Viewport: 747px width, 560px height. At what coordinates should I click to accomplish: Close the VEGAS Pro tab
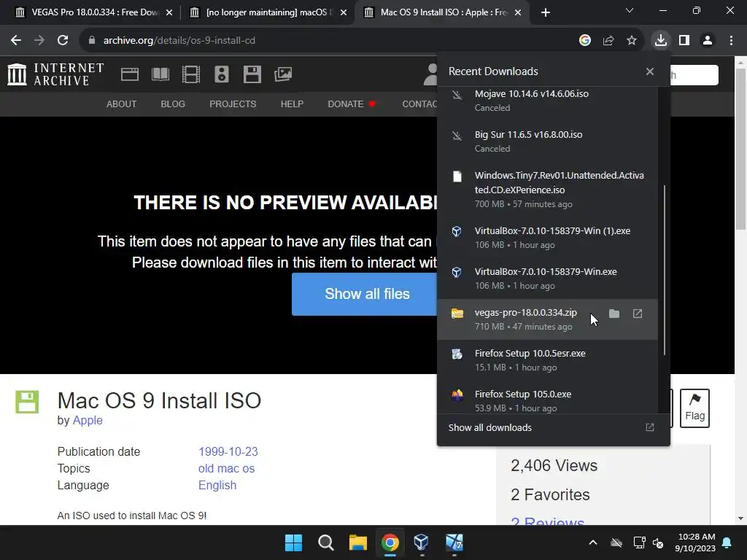(169, 12)
